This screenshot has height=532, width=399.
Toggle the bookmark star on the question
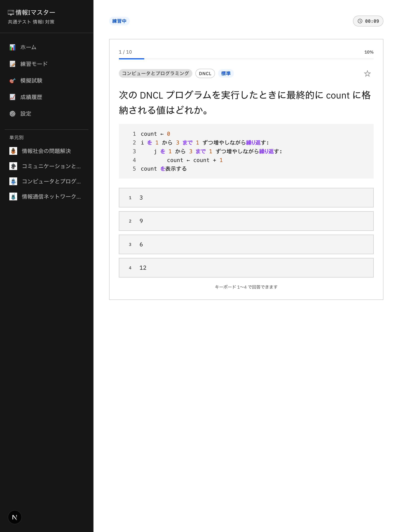point(367,74)
